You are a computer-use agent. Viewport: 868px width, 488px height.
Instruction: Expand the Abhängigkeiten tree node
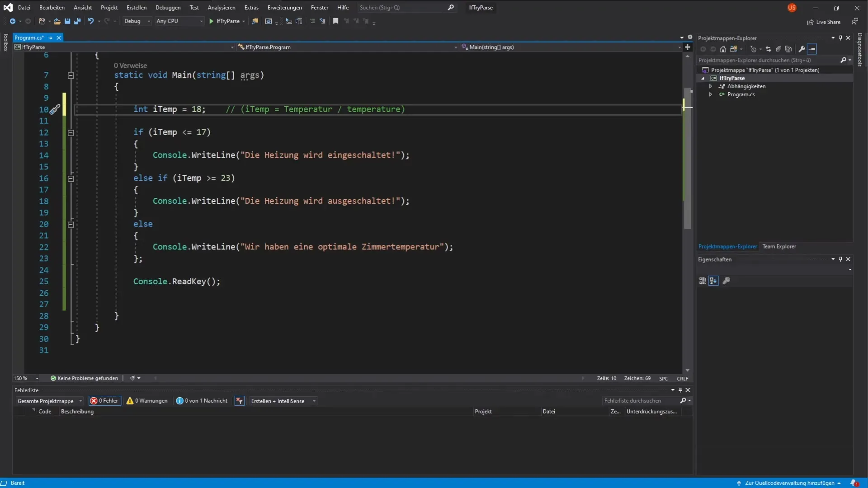click(710, 86)
